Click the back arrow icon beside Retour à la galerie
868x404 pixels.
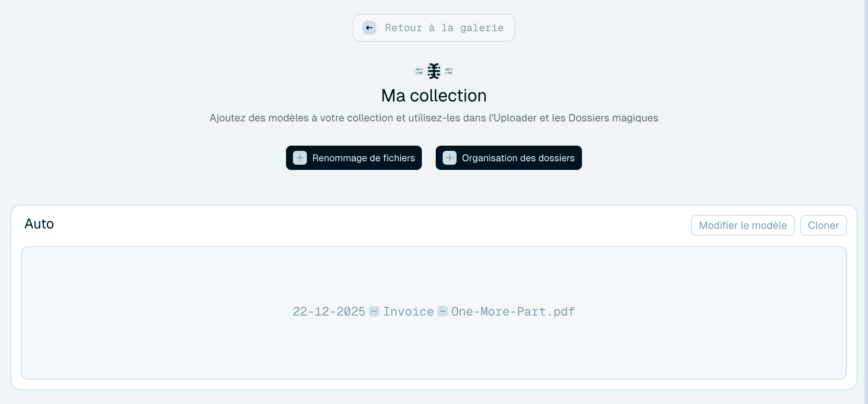pos(369,28)
